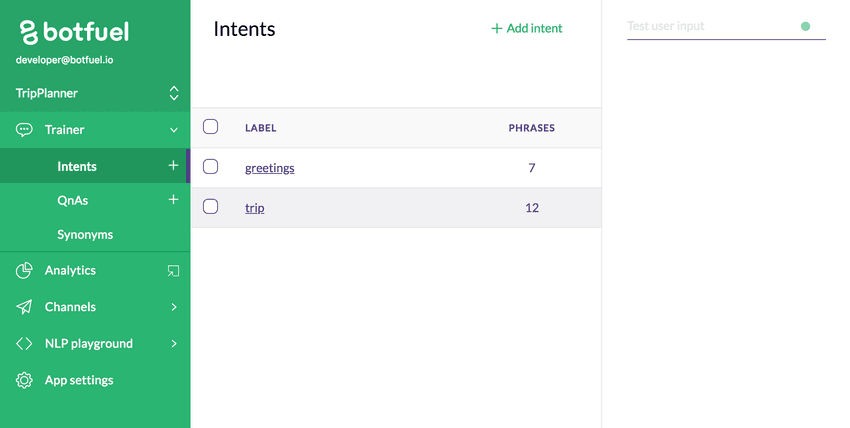Check the trip intent checkbox
The width and height of the screenshot is (850, 428).
click(210, 206)
